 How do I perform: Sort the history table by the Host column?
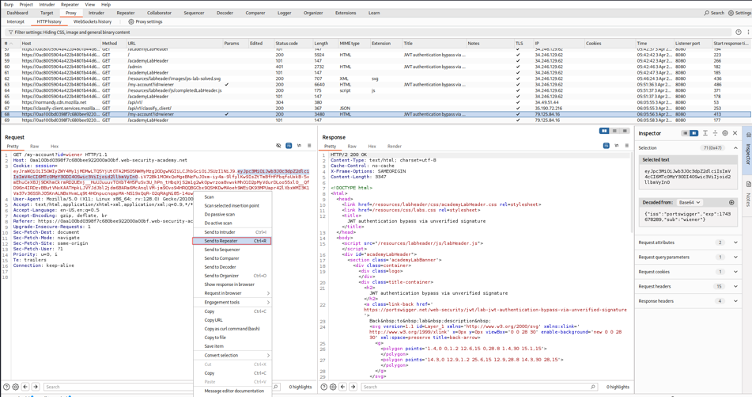click(60, 43)
